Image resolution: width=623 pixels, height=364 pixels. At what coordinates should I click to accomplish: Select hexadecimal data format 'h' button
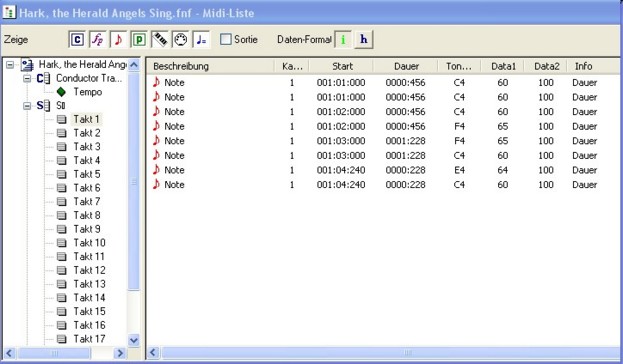364,39
